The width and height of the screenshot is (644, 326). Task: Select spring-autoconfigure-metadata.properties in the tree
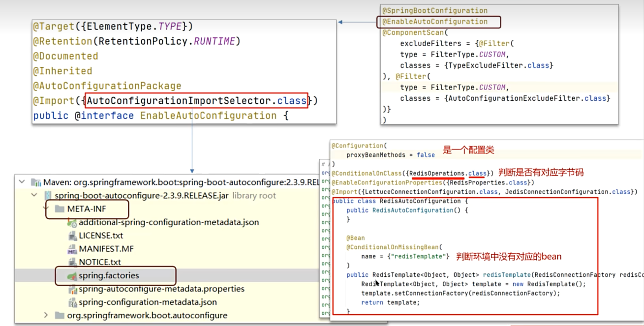pyautogui.click(x=161, y=289)
